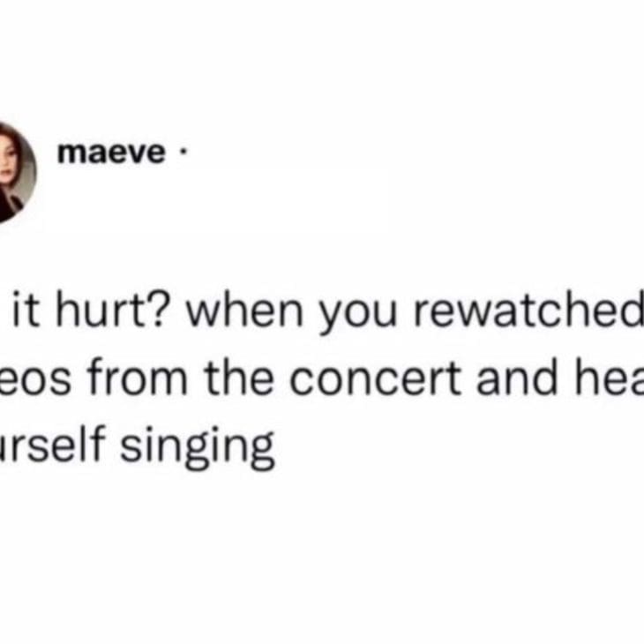Click the word "rewatched" in the tweet

tap(528, 308)
